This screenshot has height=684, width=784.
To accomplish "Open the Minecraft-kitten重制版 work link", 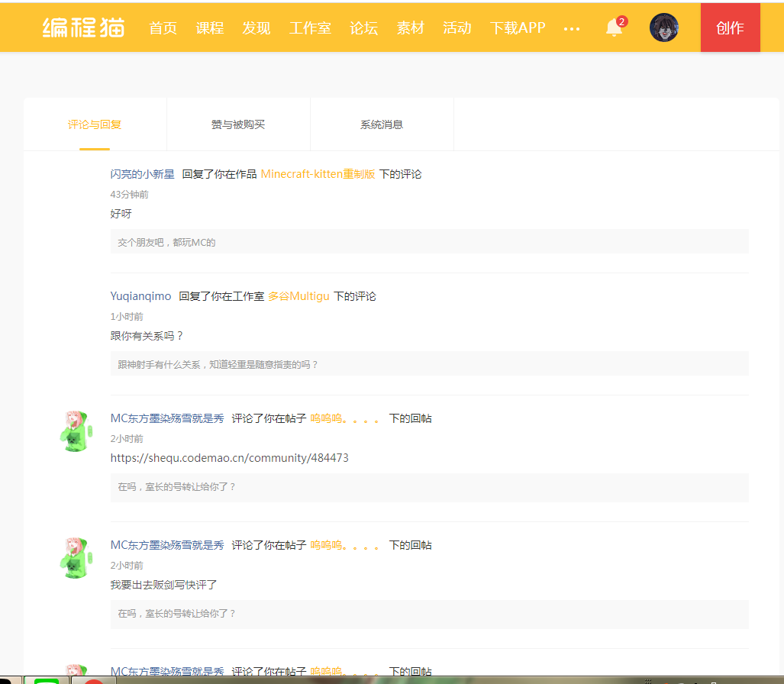I will pos(318,174).
